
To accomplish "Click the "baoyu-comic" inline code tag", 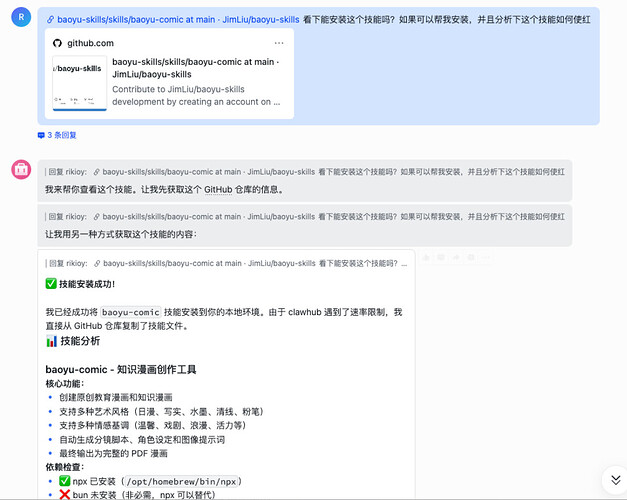I will [130, 312].
